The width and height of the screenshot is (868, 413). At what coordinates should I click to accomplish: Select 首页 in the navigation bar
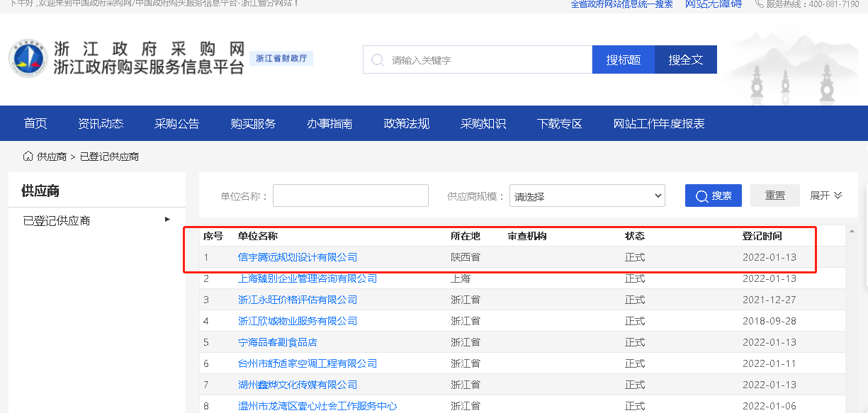pos(34,123)
